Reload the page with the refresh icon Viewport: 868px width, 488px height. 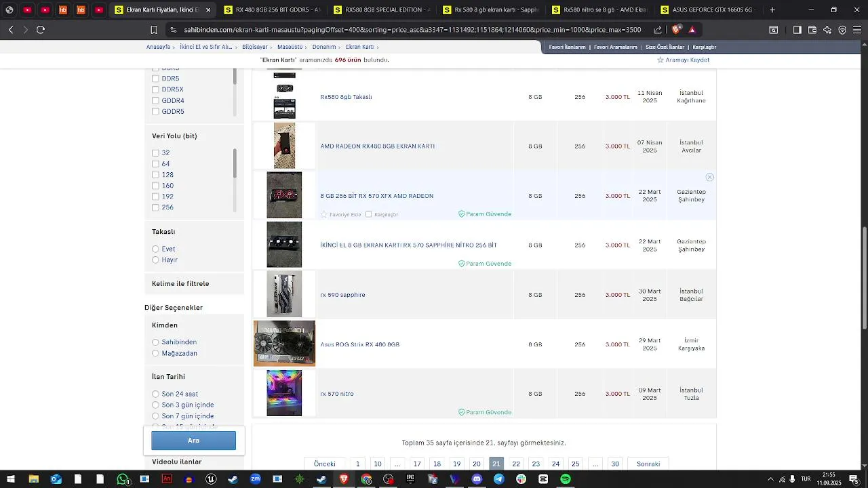coord(41,30)
